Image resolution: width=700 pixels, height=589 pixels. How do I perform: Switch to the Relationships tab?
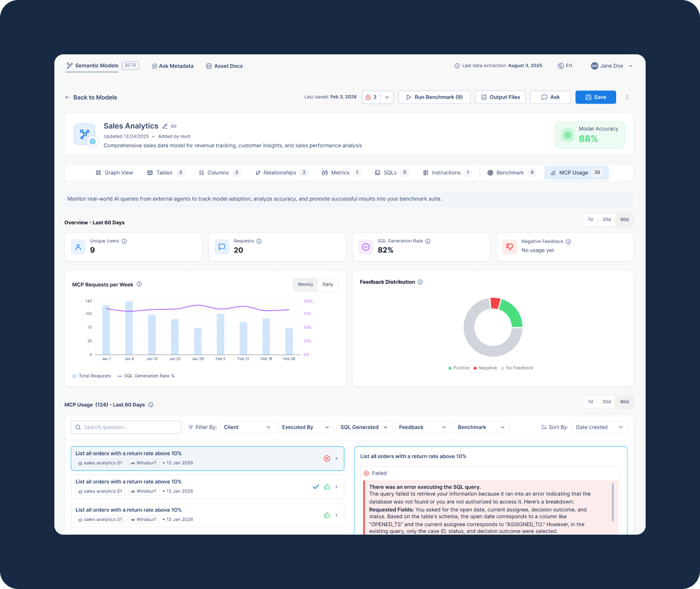(281, 173)
